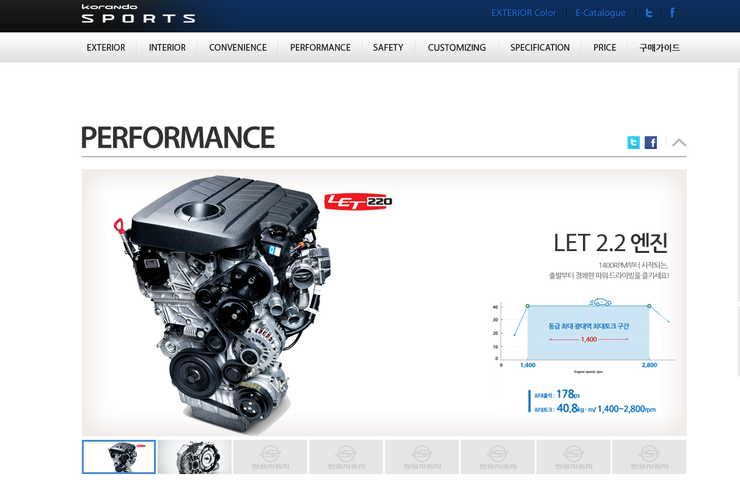740x482 pixels.
Task: Click the torque curve chart
Action: (x=583, y=336)
